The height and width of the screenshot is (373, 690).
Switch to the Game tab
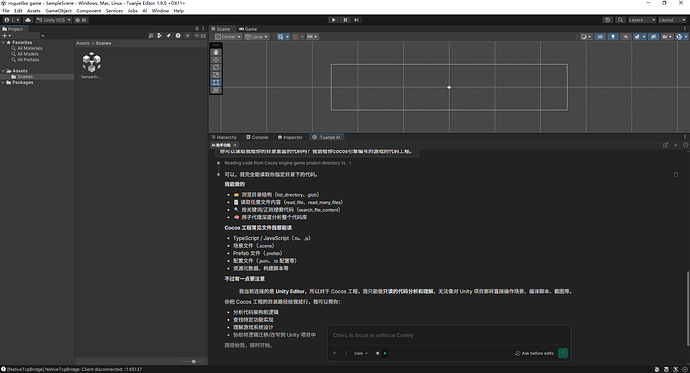tap(248, 29)
